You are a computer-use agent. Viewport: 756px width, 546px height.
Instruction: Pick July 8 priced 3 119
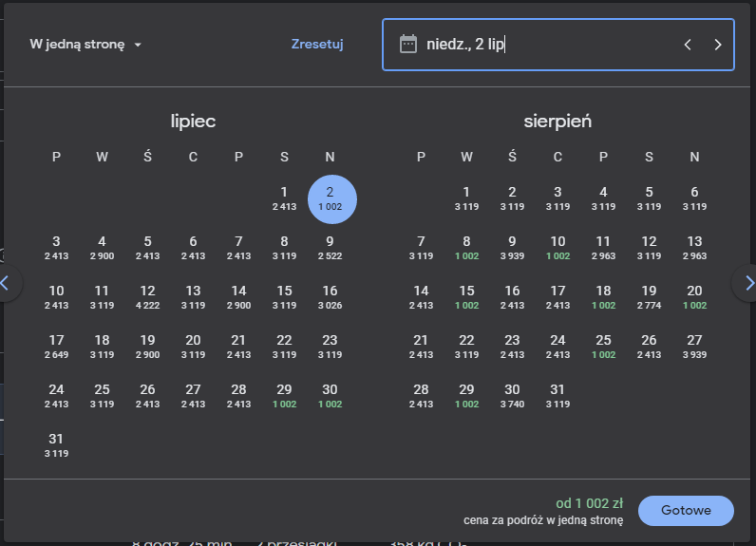284,248
